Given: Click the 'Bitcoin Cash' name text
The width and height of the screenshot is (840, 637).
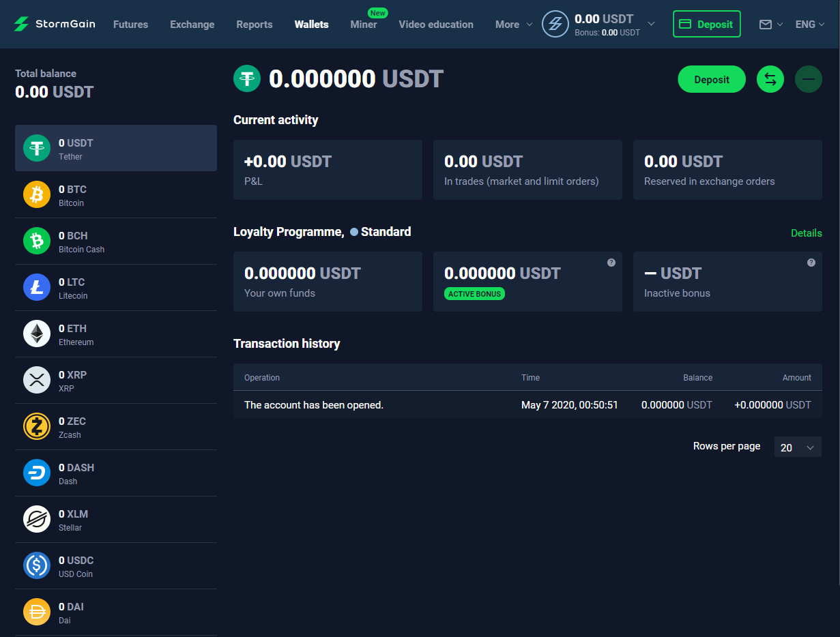Looking at the screenshot, I should point(81,250).
